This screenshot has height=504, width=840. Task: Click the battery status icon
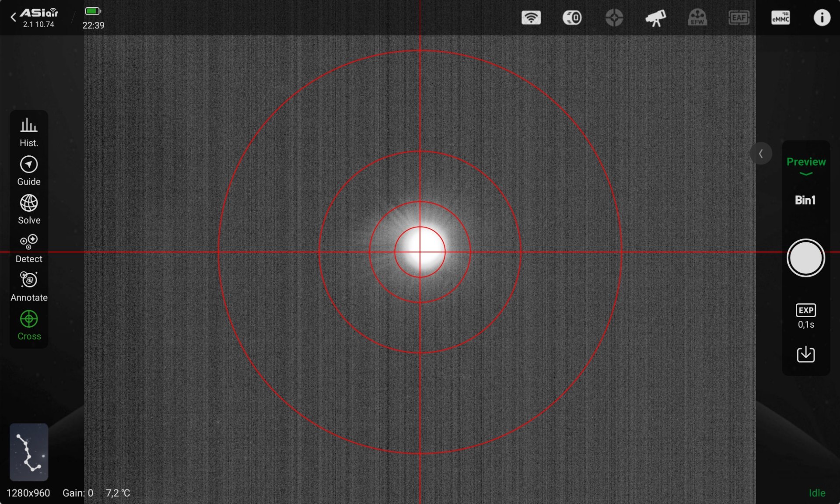pos(93,11)
